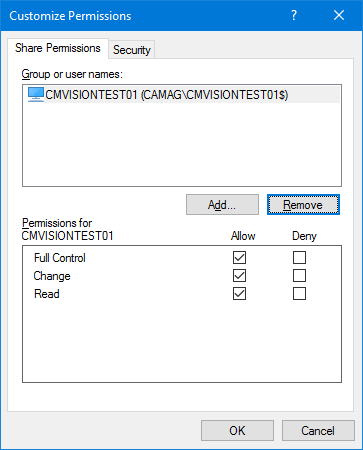Switch to the Security tab
363x450 pixels.
132,50
